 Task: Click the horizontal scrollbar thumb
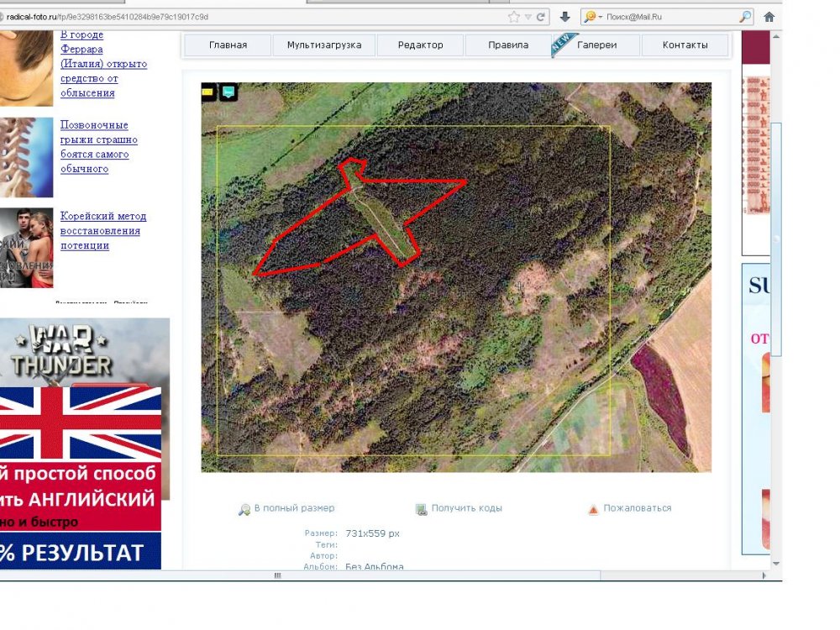(300, 575)
